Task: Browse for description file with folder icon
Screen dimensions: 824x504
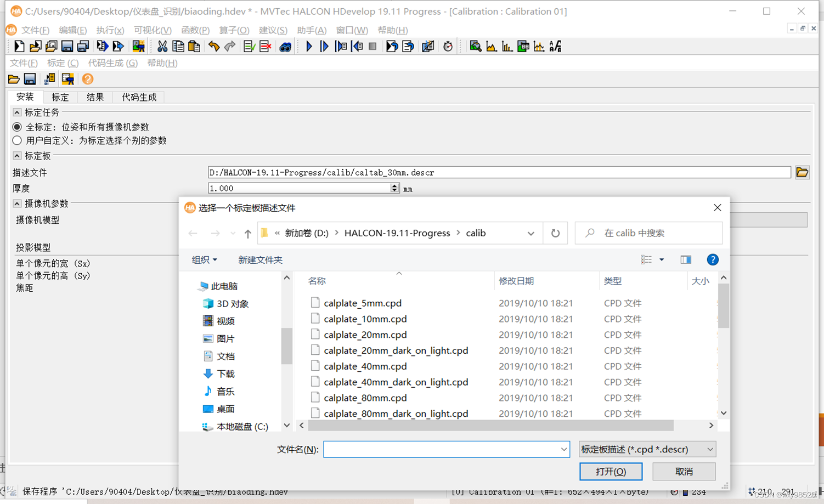Action: click(x=802, y=172)
